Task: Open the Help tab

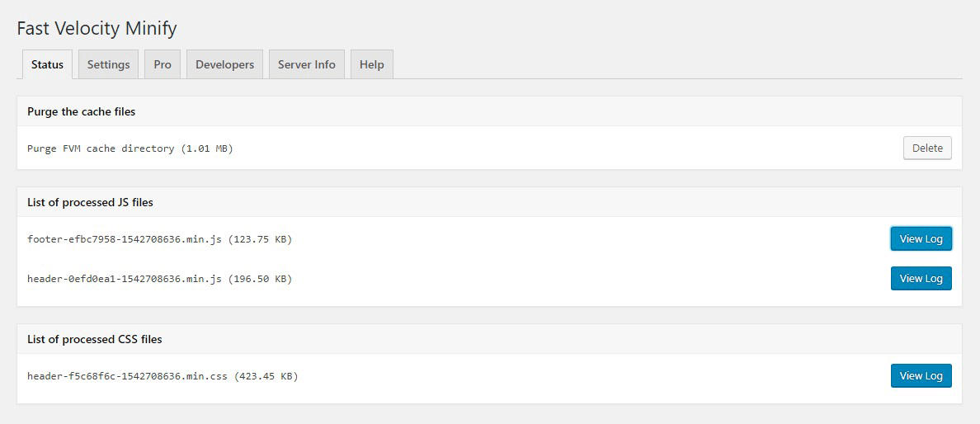Action: coord(371,64)
